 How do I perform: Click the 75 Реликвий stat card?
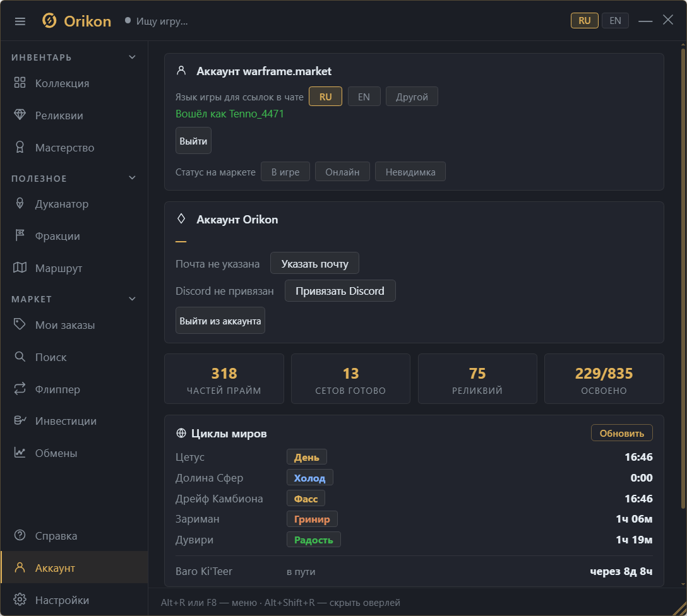477,379
